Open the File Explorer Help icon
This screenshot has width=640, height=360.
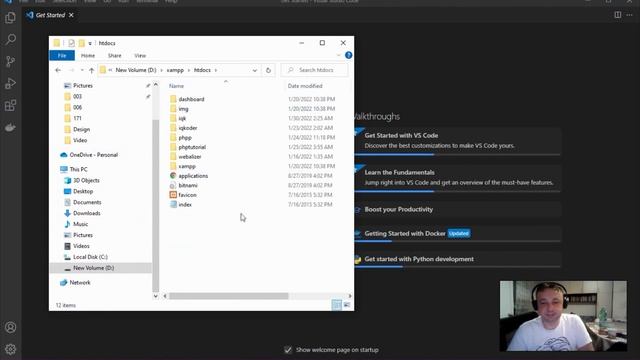click(x=349, y=55)
